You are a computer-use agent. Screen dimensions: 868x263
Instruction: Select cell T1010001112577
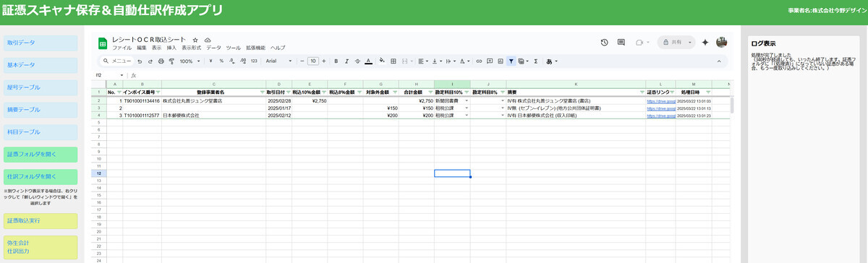tap(142, 116)
